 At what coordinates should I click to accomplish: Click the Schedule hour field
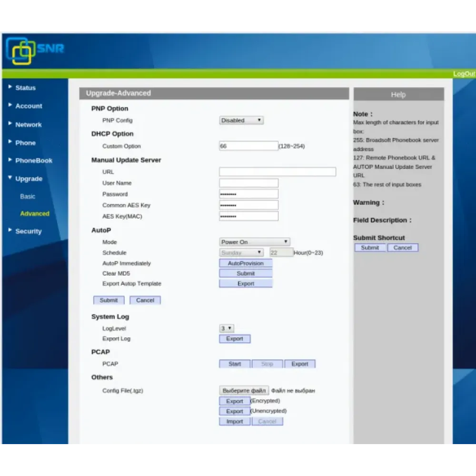pyautogui.click(x=281, y=253)
